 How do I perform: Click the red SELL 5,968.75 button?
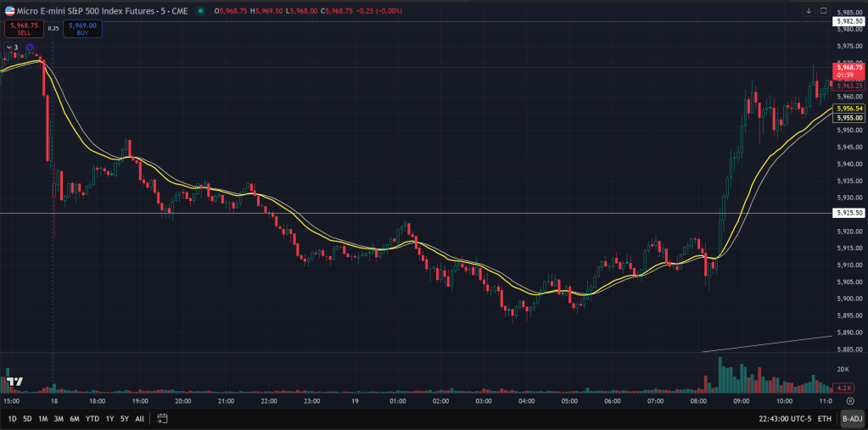coord(23,28)
